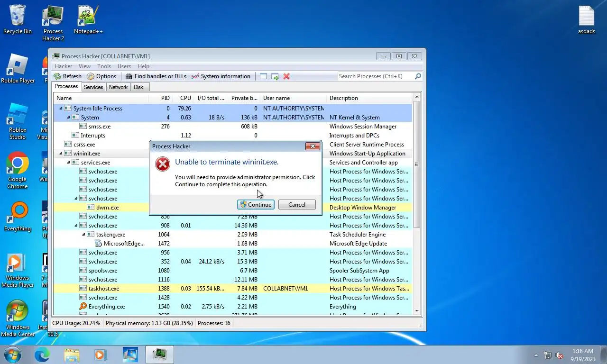Screen dimensions: 607x364
Task: Click Cancel in the dialog
Action: tap(297, 205)
